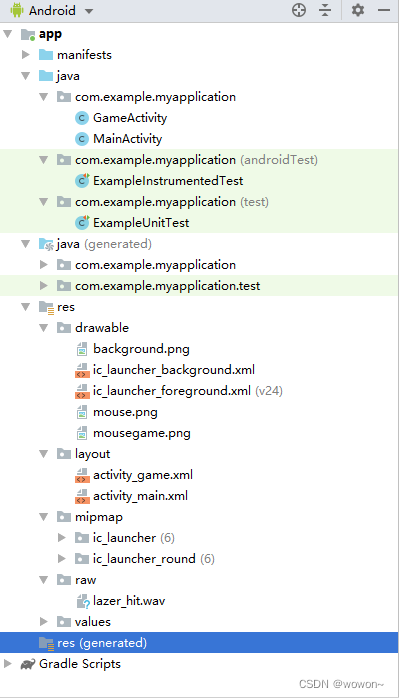Click the ExampleInstrumentedTest class icon
The height and width of the screenshot is (698, 399).
tap(82, 181)
